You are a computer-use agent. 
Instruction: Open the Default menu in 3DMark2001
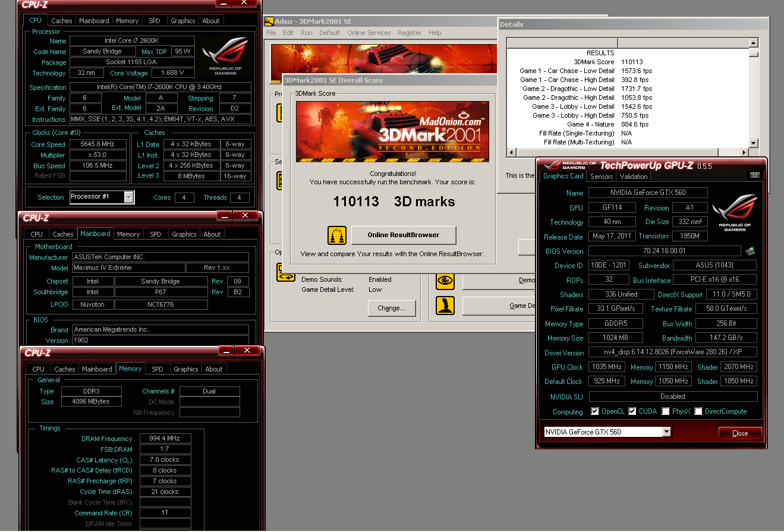tap(330, 33)
